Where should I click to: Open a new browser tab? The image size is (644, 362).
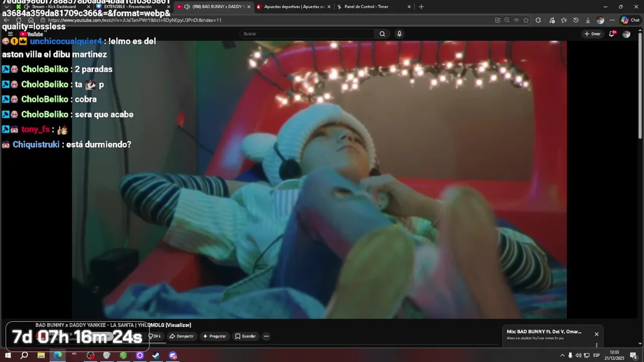click(421, 7)
